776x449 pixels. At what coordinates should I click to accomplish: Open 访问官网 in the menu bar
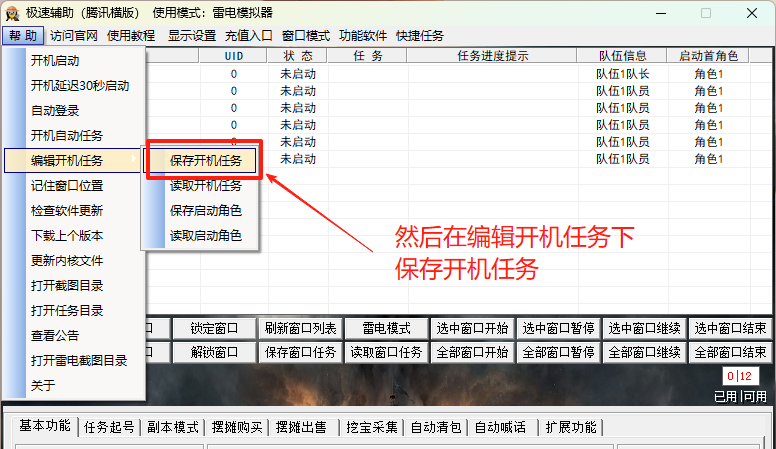74,35
